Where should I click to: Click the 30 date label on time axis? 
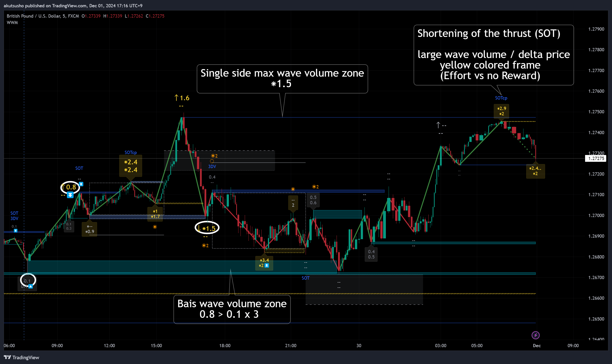click(359, 346)
